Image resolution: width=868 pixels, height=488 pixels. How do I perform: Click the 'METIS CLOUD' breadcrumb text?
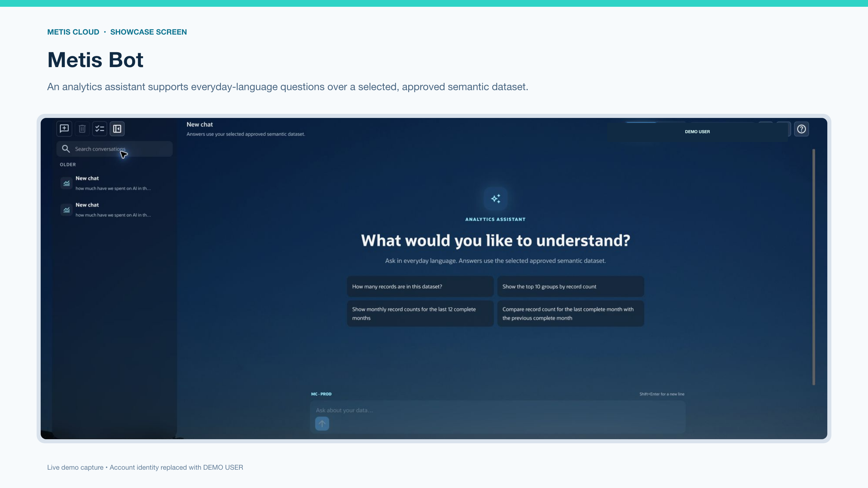click(x=73, y=32)
